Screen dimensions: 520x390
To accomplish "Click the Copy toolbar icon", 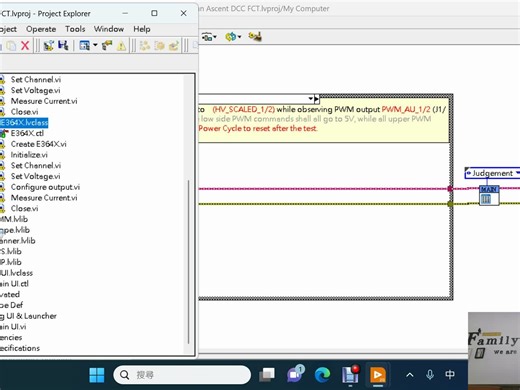I will 11,45.
